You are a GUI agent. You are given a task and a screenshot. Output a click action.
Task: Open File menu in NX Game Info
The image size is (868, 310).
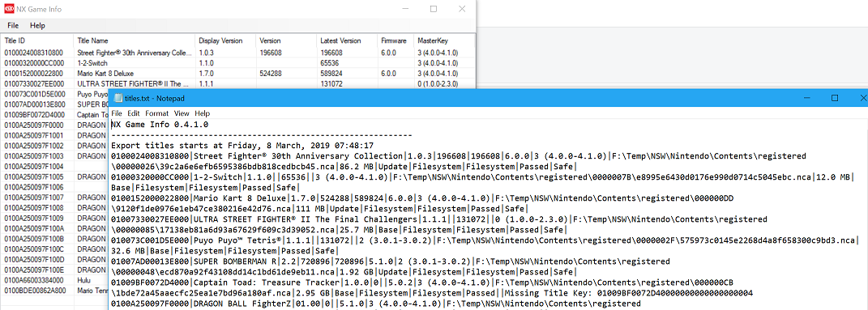point(13,25)
